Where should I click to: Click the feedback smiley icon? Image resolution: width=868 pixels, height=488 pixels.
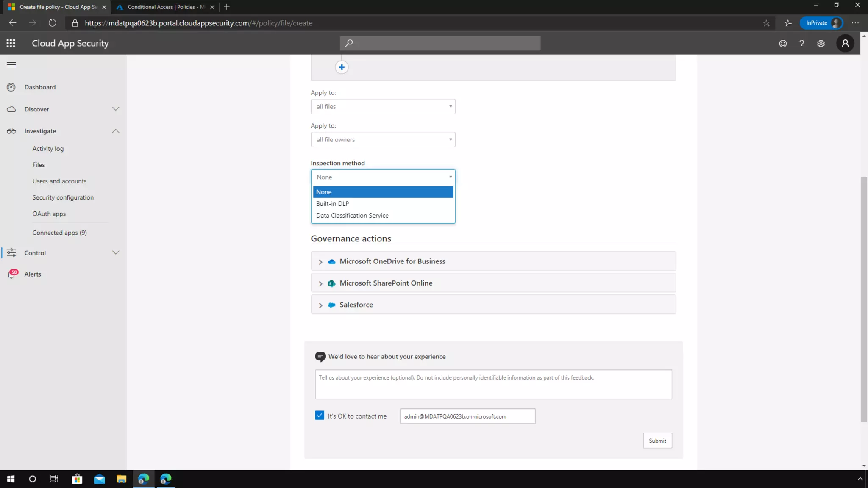point(783,44)
